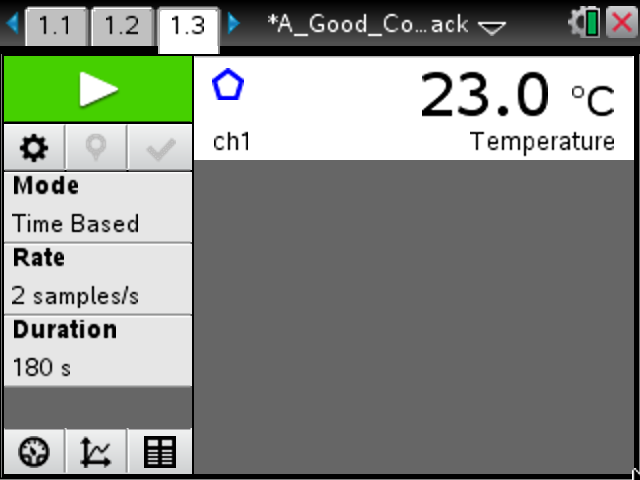Edit the Duration 180 s setting
This screenshot has width=640, height=480.
point(98,351)
